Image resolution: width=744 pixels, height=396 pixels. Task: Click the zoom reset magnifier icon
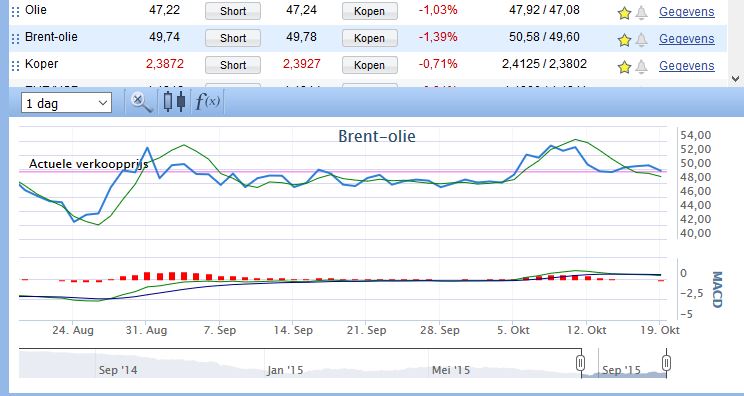[x=141, y=102]
